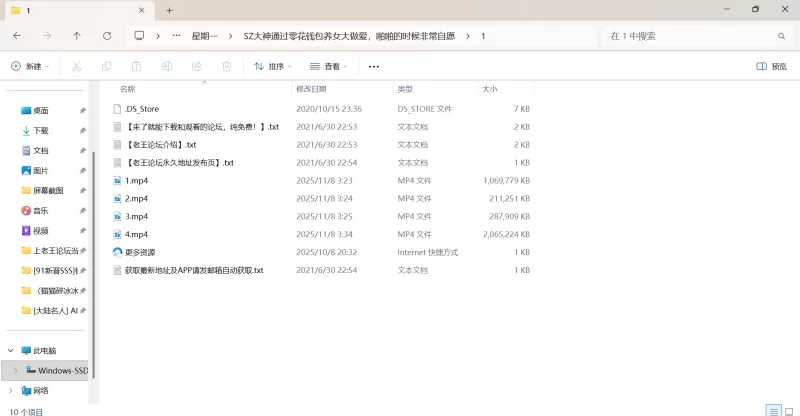Image resolution: width=800 pixels, height=416 pixels.
Task: Click the Delete trash icon in toolbar
Action: point(227,67)
